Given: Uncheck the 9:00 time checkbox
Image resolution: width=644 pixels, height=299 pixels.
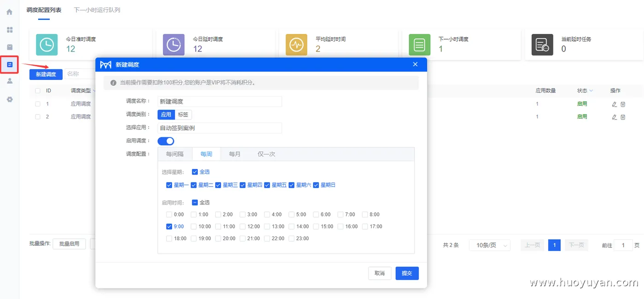Looking at the screenshot, I should 169,226.
